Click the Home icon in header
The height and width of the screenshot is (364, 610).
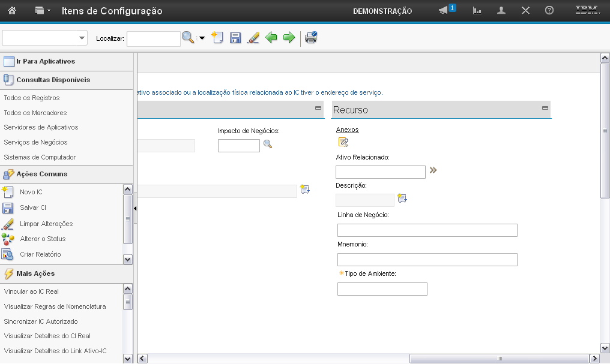coord(11,11)
